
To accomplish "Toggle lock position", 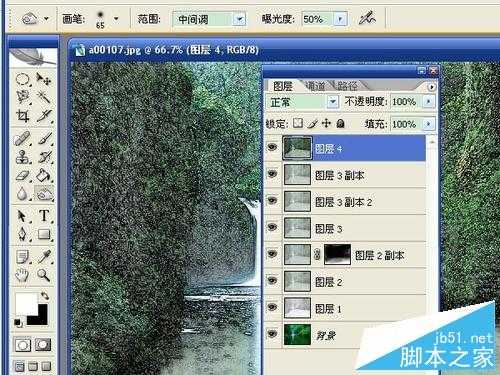I will [x=326, y=123].
